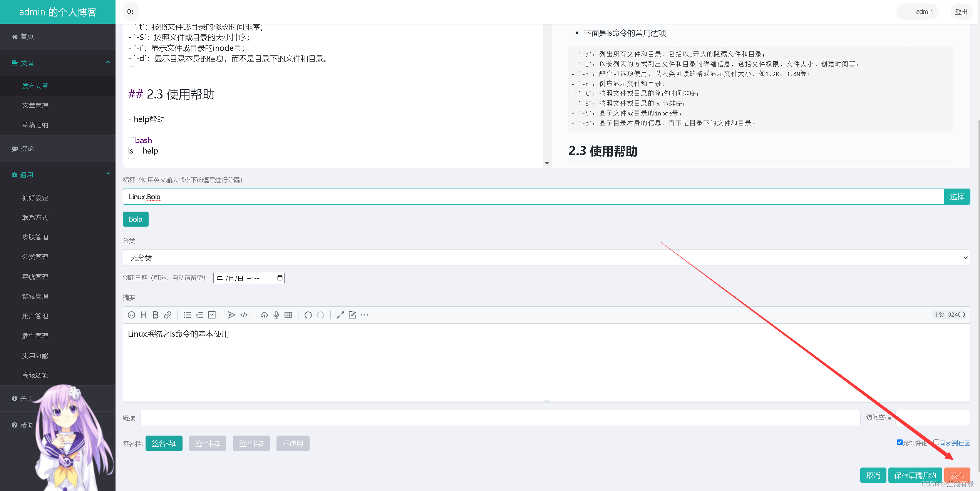
Task: Insert ordered list in summary editor
Action: point(199,315)
